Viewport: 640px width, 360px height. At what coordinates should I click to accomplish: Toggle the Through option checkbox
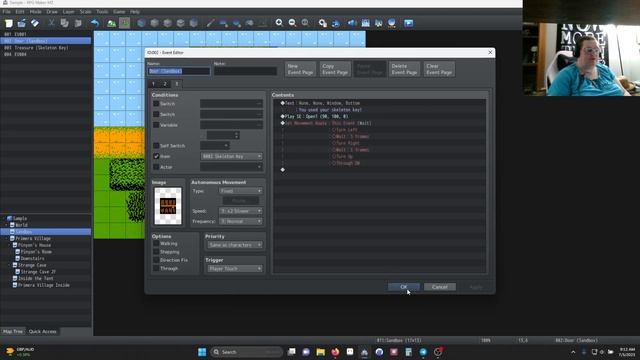156,269
